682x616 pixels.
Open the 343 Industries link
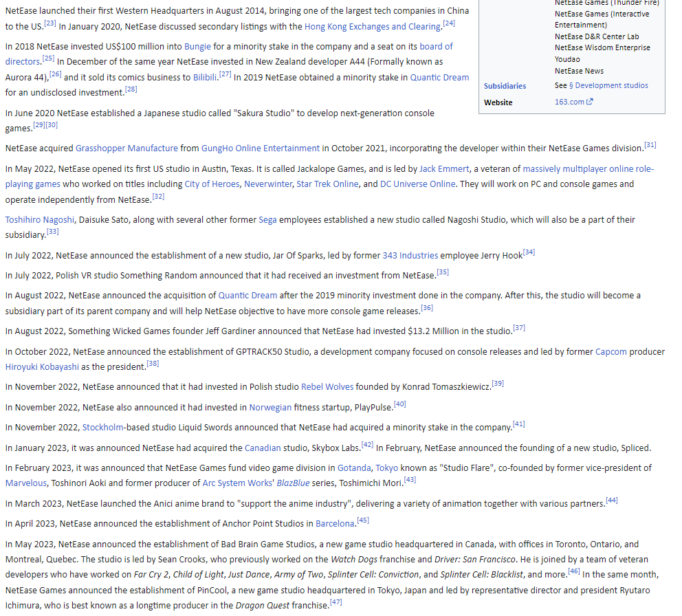click(x=410, y=255)
